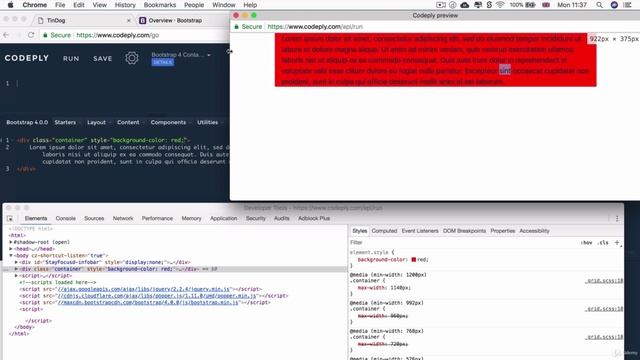
Task: Click the DevTools inspect element picker icon
Action: pyautogui.click(x=10, y=219)
